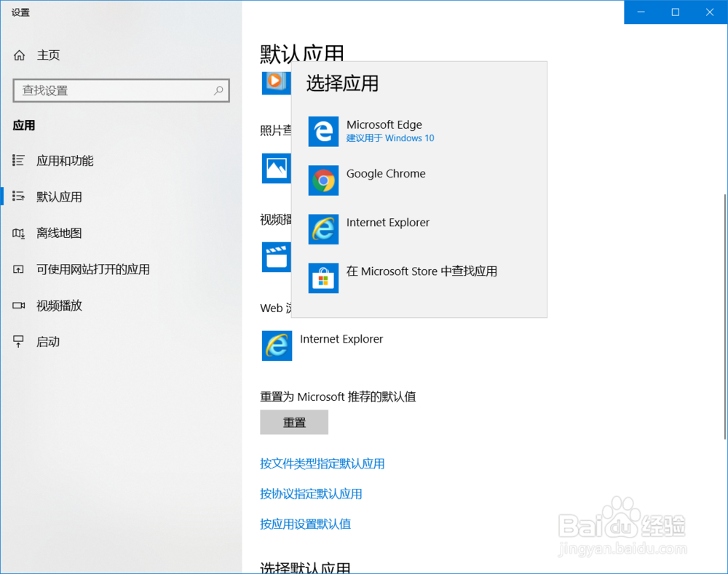This screenshot has width=728, height=574.
Task: Focus the 查找设置 search field
Action: (x=121, y=90)
